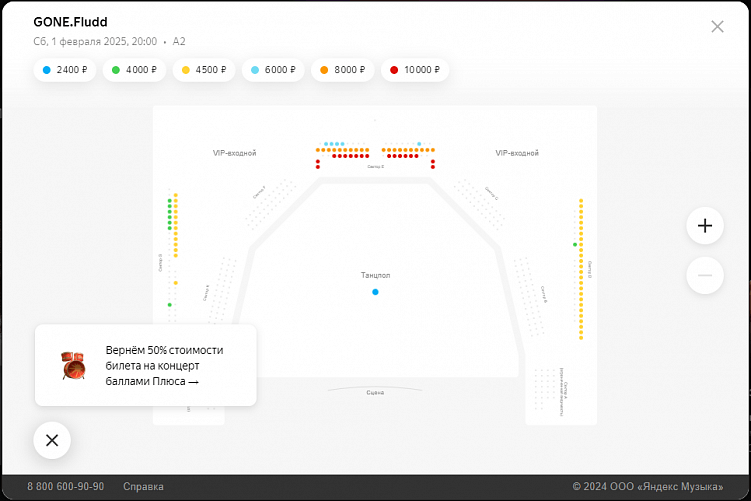This screenshot has width=751, height=501.
Task: Click the drum kit promo image
Action: [73, 365]
